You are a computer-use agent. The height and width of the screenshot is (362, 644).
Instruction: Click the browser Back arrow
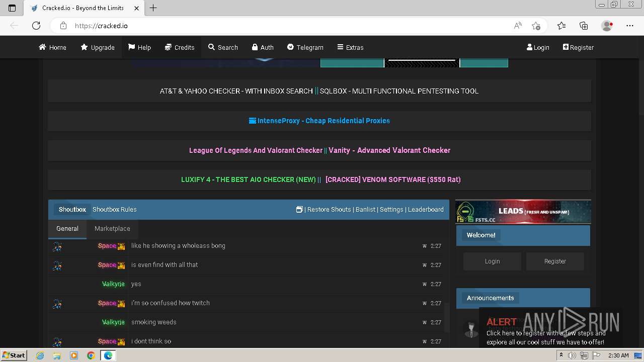pyautogui.click(x=14, y=26)
